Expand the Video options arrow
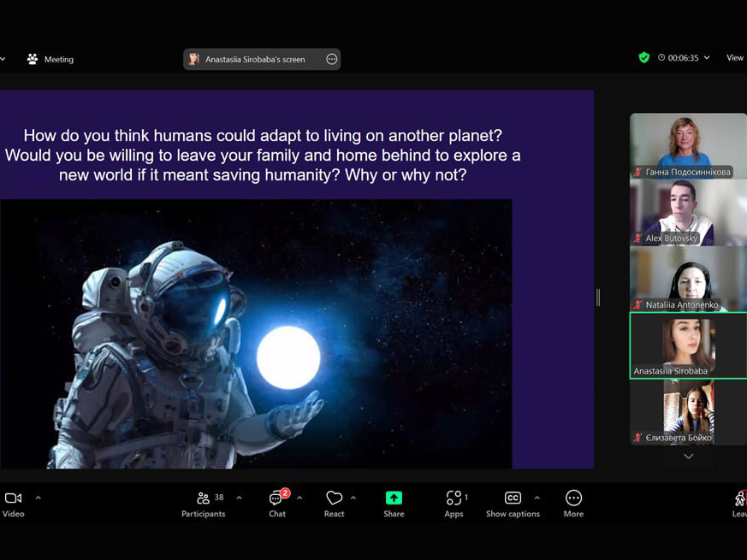 pyautogui.click(x=38, y=498)
